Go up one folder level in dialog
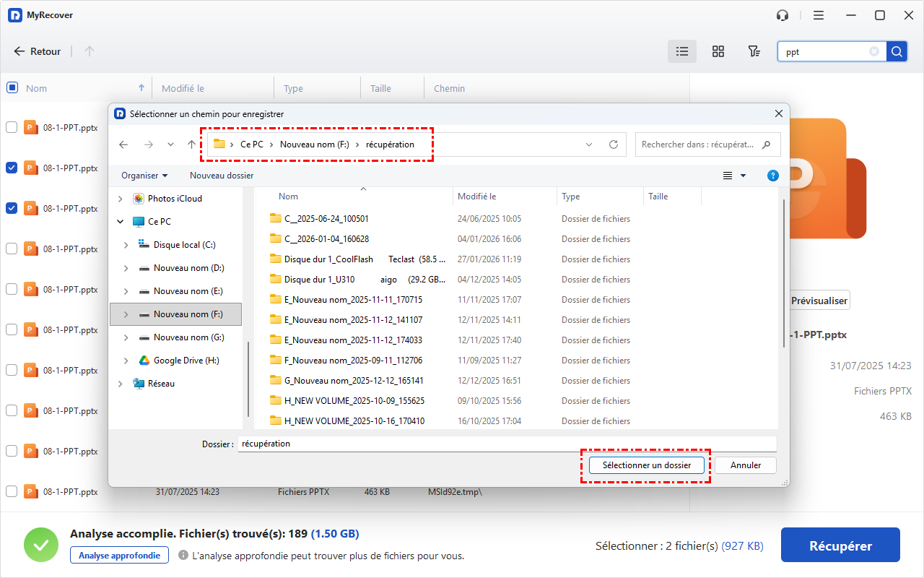The width and height of the screenshot is (924, 578). [x=191, y=144]
